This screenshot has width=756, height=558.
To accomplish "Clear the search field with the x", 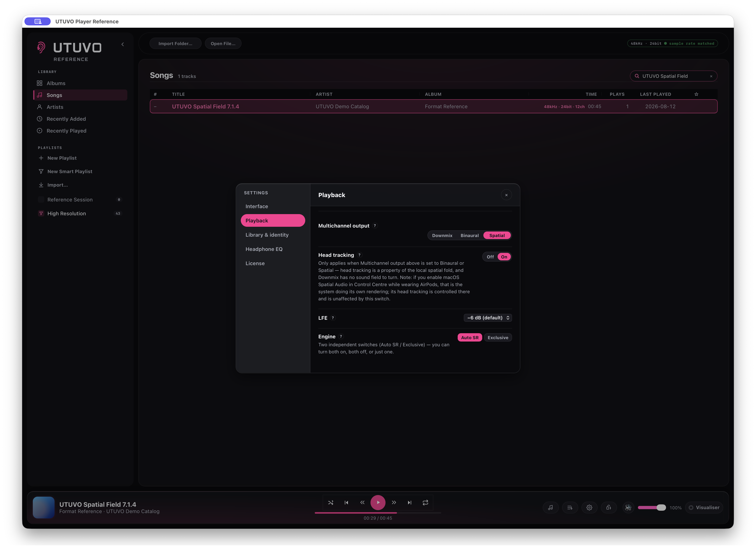I will click(711, 76).
